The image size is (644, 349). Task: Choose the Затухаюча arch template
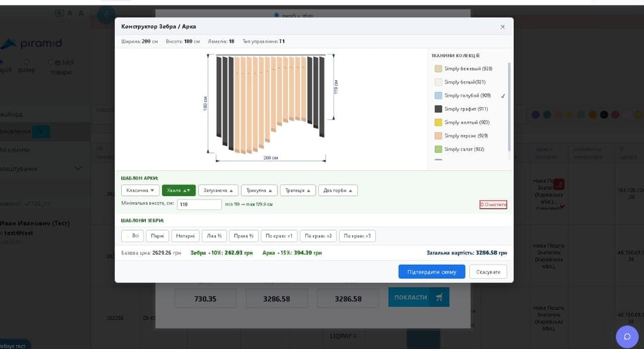point(218,190)
